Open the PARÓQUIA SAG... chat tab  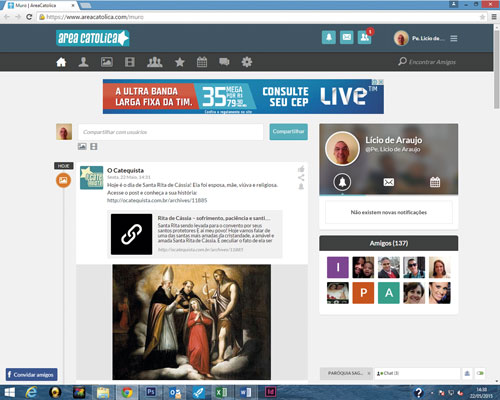tap(345, 373)
